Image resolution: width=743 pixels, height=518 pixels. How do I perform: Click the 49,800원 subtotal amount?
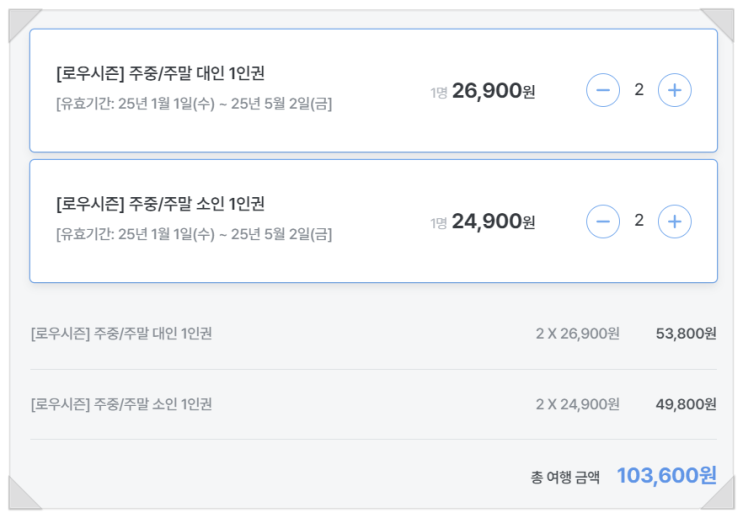click(x=686, y=405)
